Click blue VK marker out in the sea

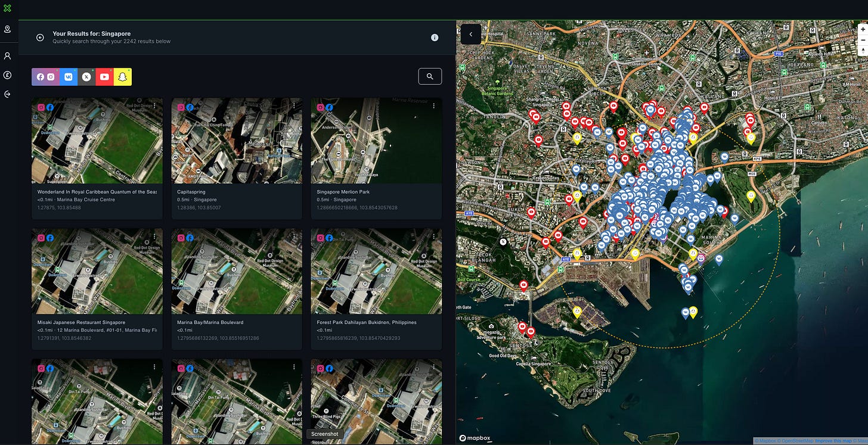pyautogui.click(x=685, y=312)
